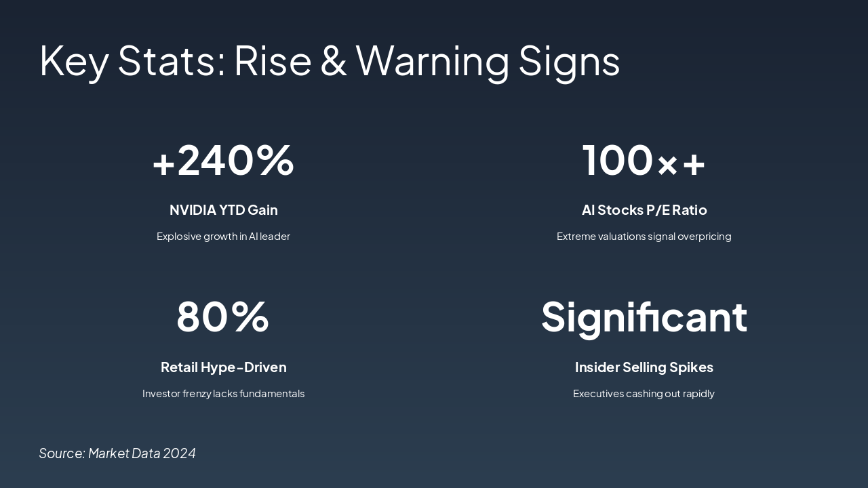
Task: Select the word "Stats:" in the heading
Action: pyautogui.click(x=172, y=60)
